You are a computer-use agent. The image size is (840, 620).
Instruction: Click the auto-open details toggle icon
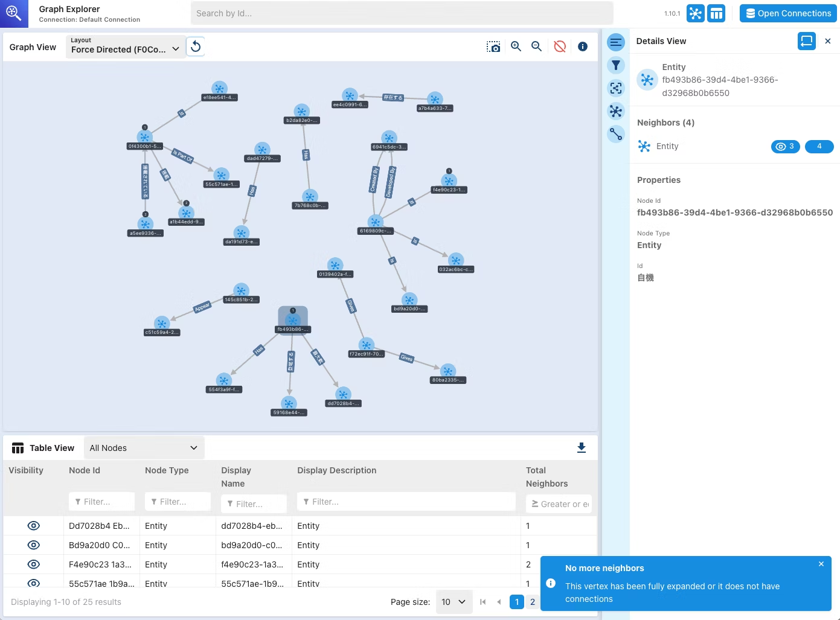pyautogui.click(x=807, y=41)
